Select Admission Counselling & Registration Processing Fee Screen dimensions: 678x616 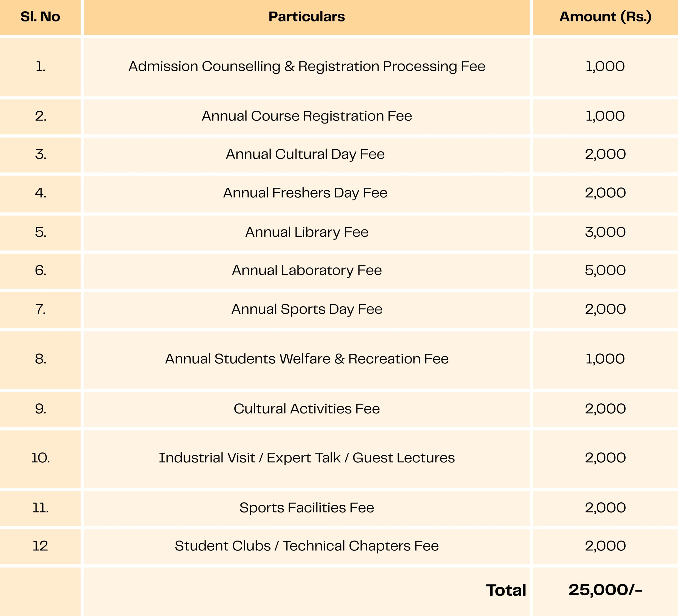306,66
